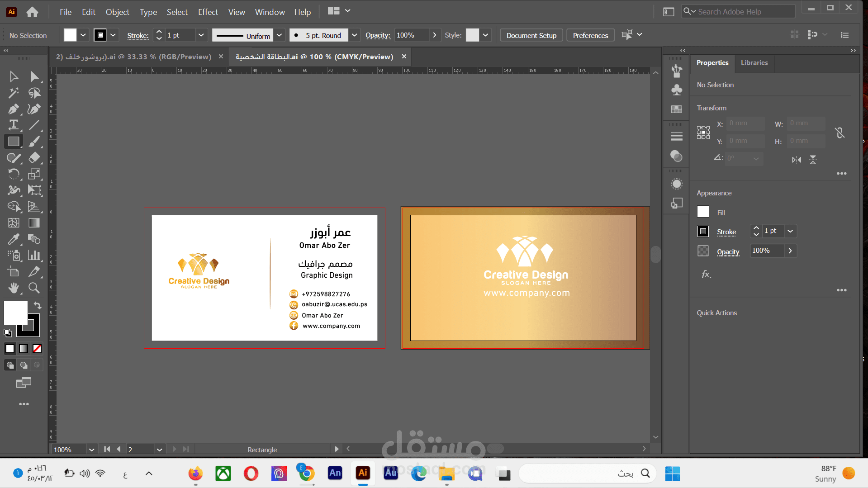Select the Zoom magnifier tool
Viewport: 868px width, 488px height.
coord(34,288)
